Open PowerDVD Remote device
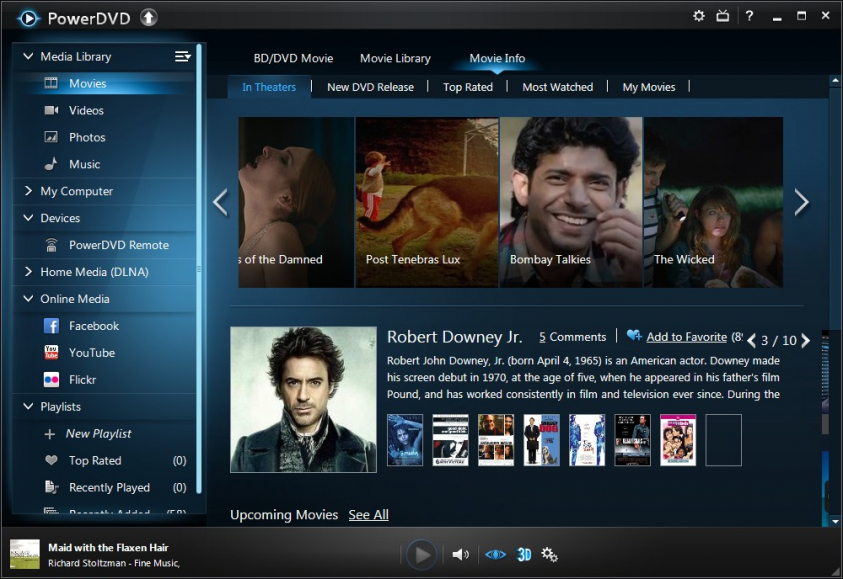This screenshot has width=843, height=579. coord(118,245)
